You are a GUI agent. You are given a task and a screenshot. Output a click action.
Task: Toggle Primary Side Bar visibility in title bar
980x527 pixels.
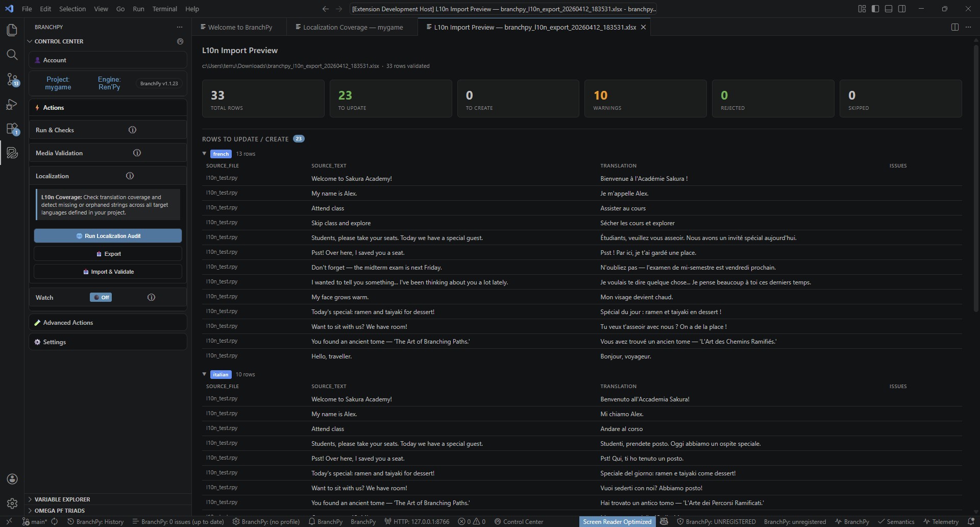875,9
